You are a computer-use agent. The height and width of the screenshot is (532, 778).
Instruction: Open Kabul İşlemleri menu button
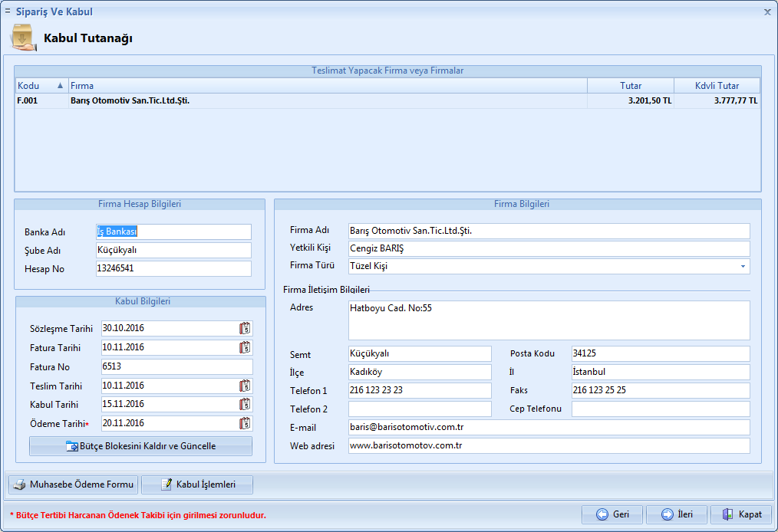pyautogui.click(x=197, y=484)
